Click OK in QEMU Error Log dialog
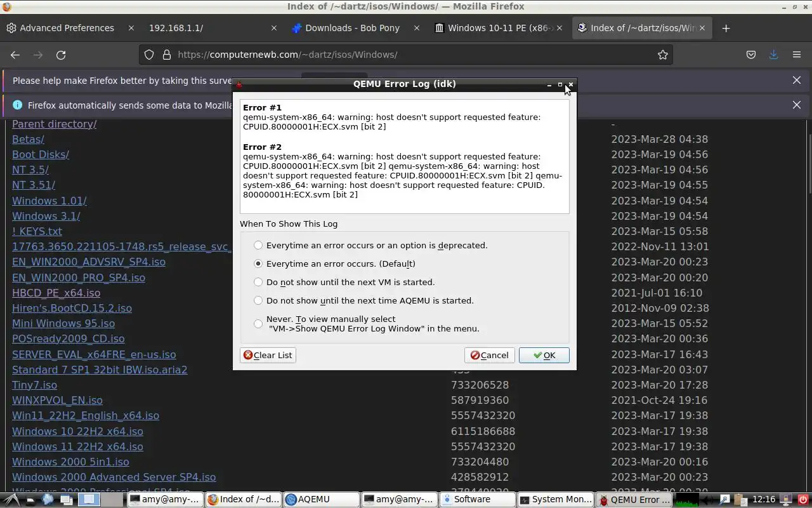Screen dimensions: 812x508 544,355
